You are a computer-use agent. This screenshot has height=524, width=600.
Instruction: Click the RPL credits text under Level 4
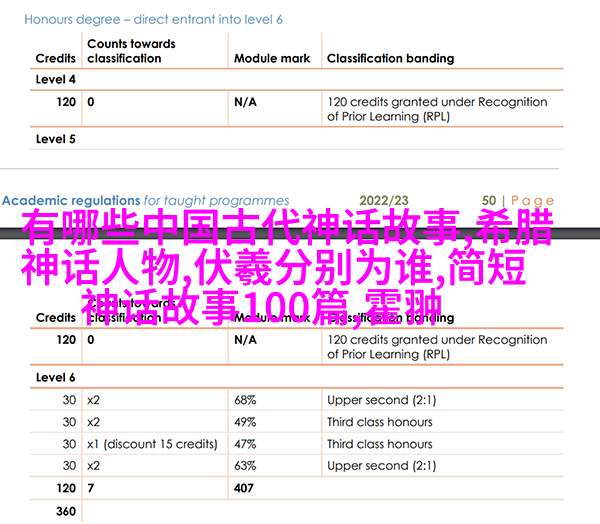point(437,109)
